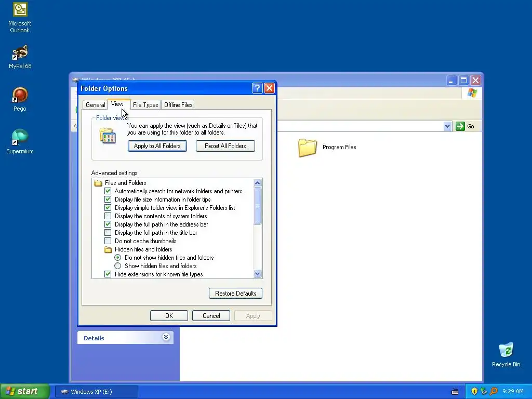Image resolution: width=532 pixels, height=399 pixels.
Task: Confirm with the OK button
Action: (169, 316)
